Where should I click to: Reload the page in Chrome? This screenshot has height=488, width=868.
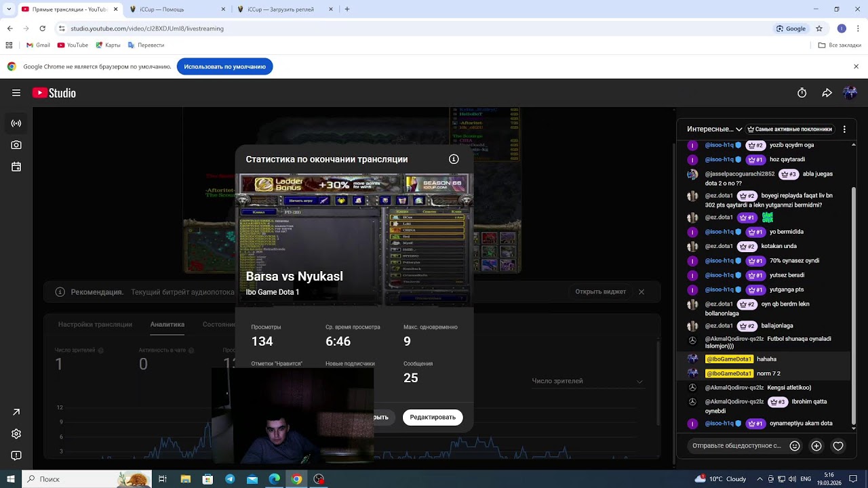pyautogui.click(x=43, y=28)
